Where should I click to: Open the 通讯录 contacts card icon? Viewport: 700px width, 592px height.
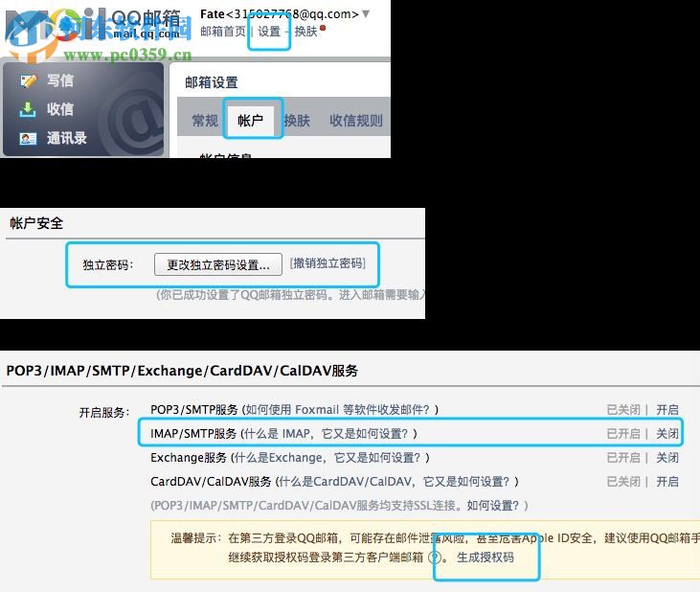28,138
